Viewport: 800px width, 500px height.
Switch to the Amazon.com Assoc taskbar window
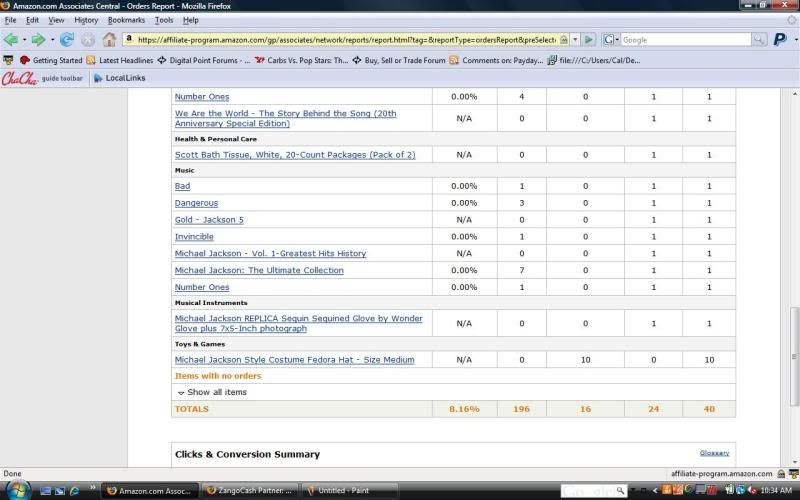149,491
